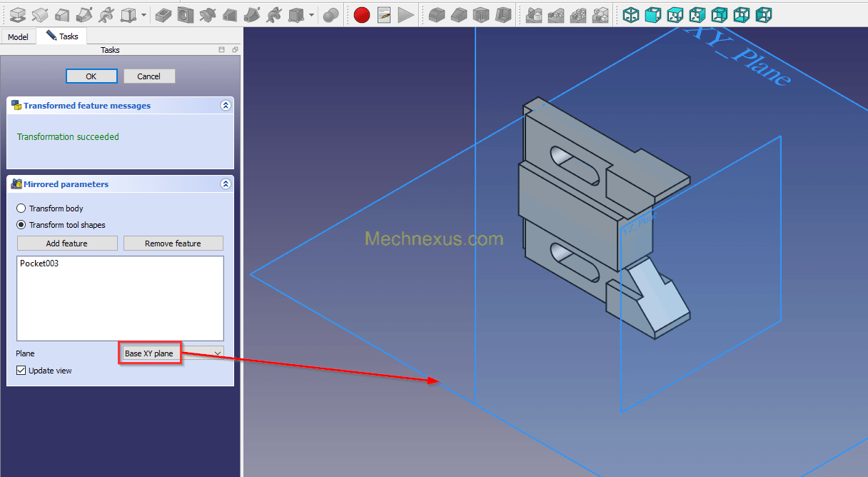The width and height of the screenshot is (868, 477).
Task: Switch to the Model tab
Action: tap(18, 36)
